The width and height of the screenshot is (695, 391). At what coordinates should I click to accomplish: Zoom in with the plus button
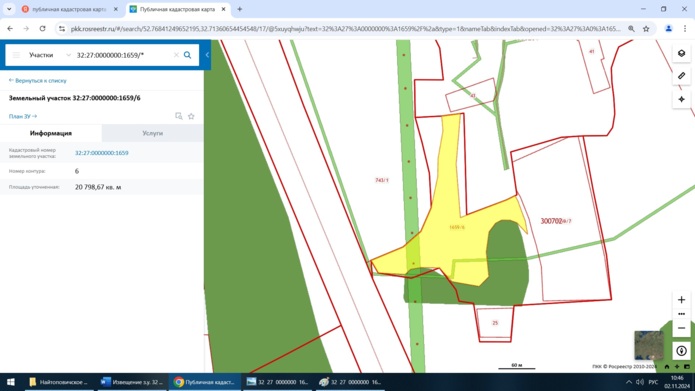pyautogui.click(x=681, y=300)
